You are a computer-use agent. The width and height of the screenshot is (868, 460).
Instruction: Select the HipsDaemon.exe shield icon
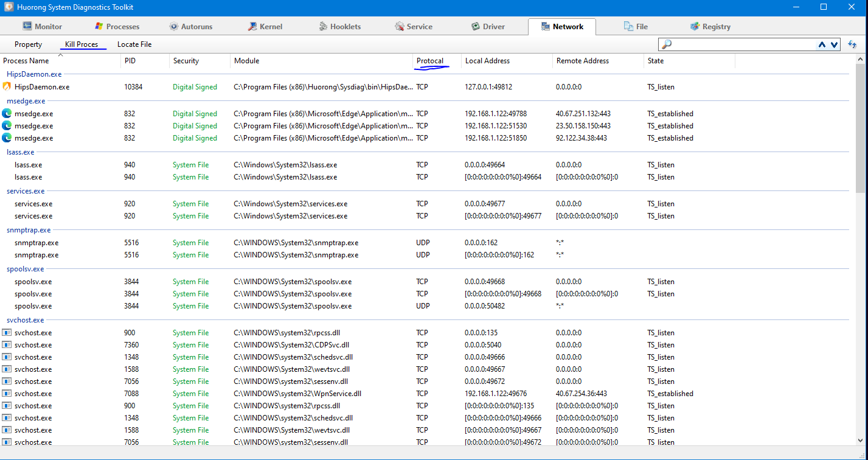coord(7,87)
